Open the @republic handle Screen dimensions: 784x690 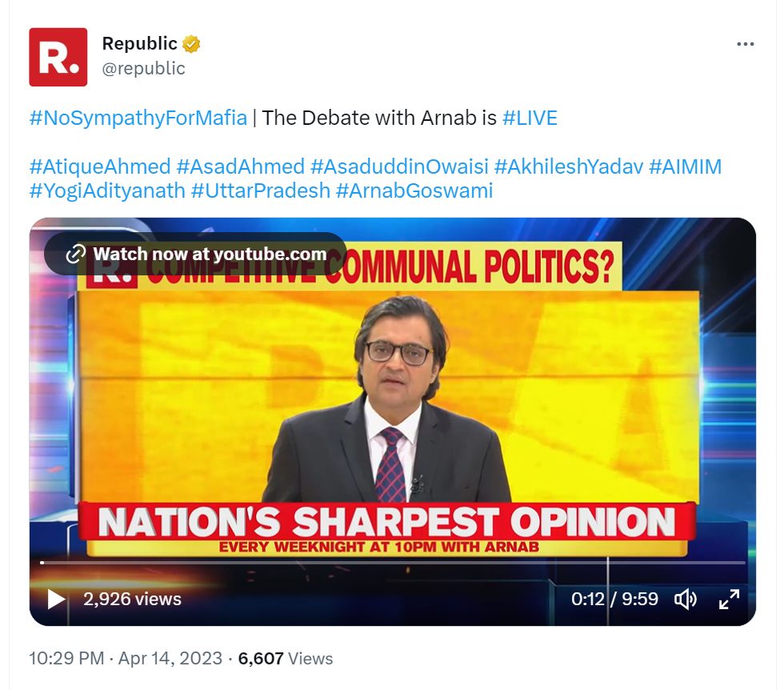[143, 68]
